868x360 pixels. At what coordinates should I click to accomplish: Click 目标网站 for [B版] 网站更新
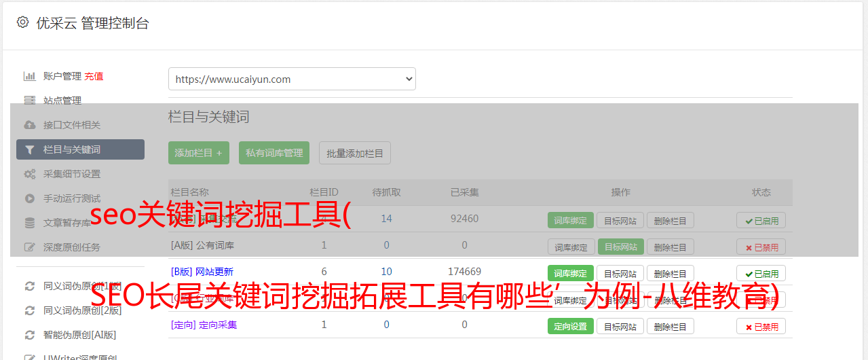620,273
